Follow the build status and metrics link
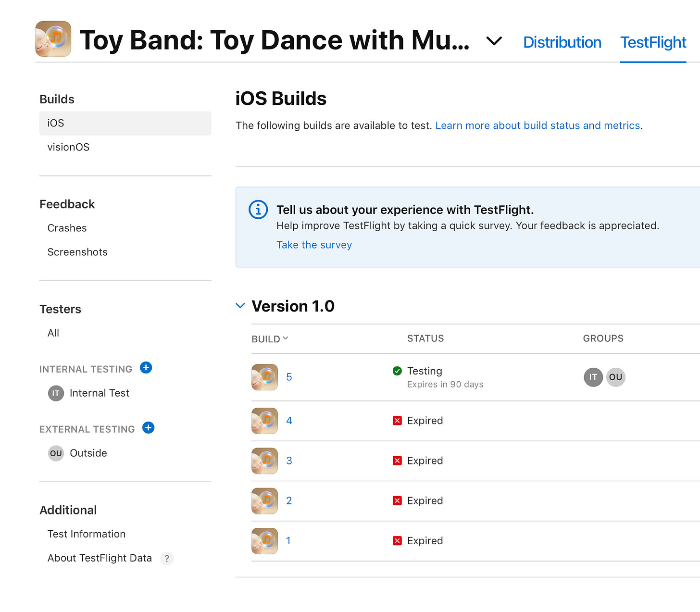Screen dimensions: 700x612 click(538, 125)
